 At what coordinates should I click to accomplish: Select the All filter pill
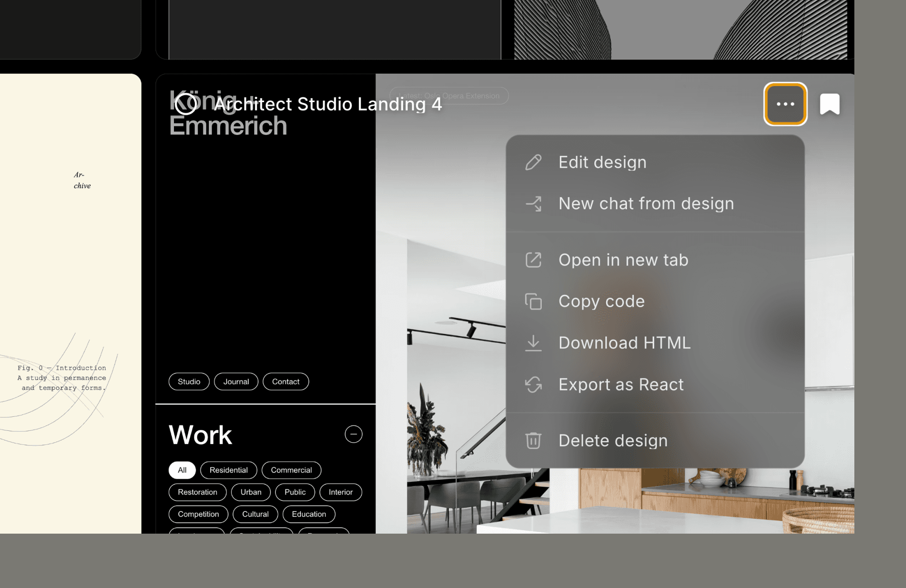[x=182, y=470]
